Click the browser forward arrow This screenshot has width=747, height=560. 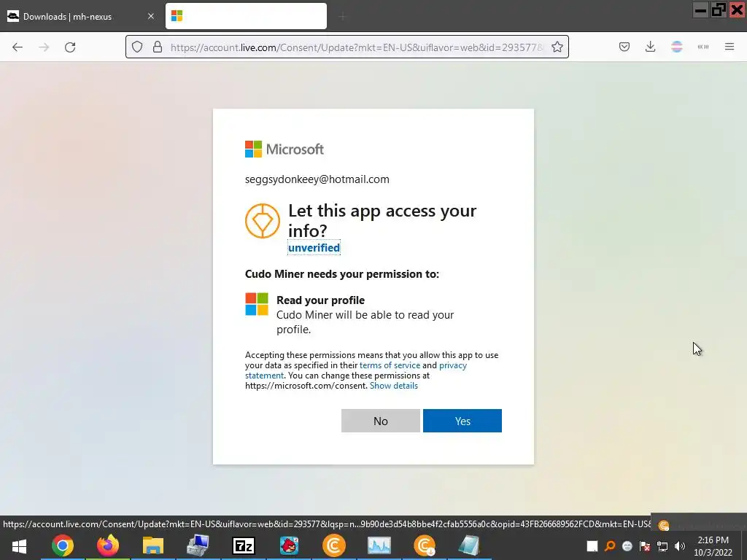pyautogui.click(x=44, y=47)
